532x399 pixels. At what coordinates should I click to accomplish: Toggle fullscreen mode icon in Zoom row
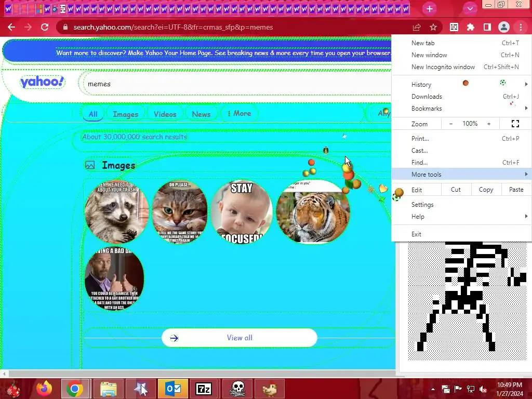515,124
